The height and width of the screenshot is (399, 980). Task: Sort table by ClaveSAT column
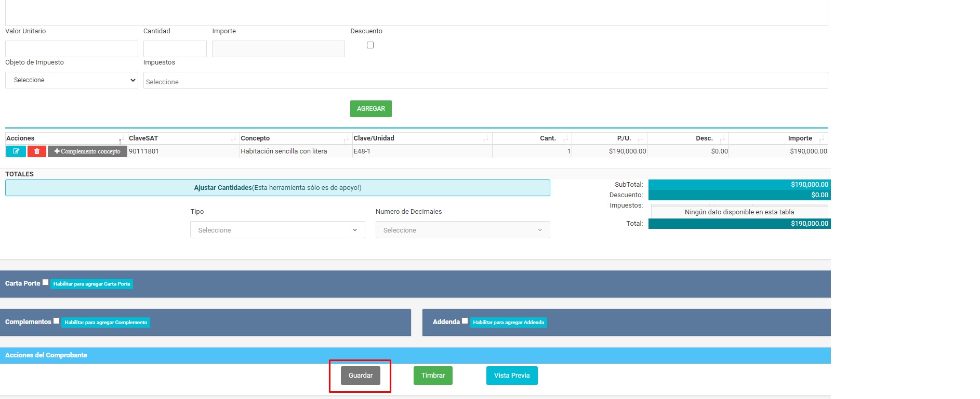183,138
